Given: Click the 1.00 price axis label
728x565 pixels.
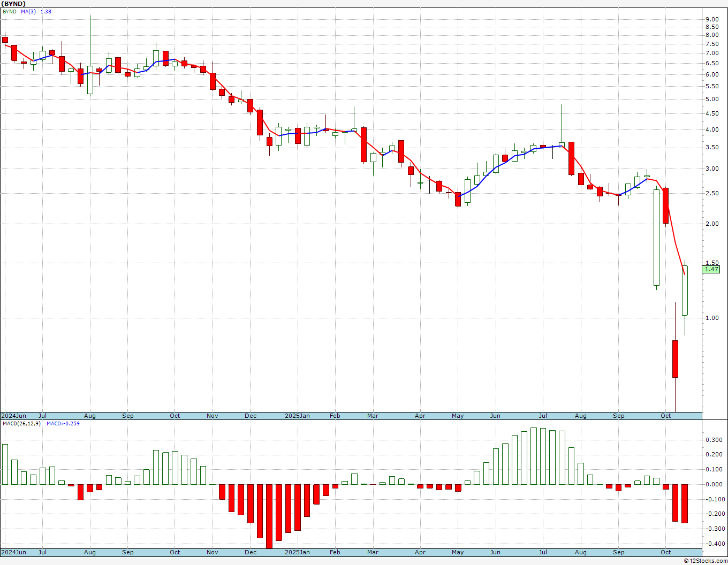Looking at the screenshot, I should 712,318.
